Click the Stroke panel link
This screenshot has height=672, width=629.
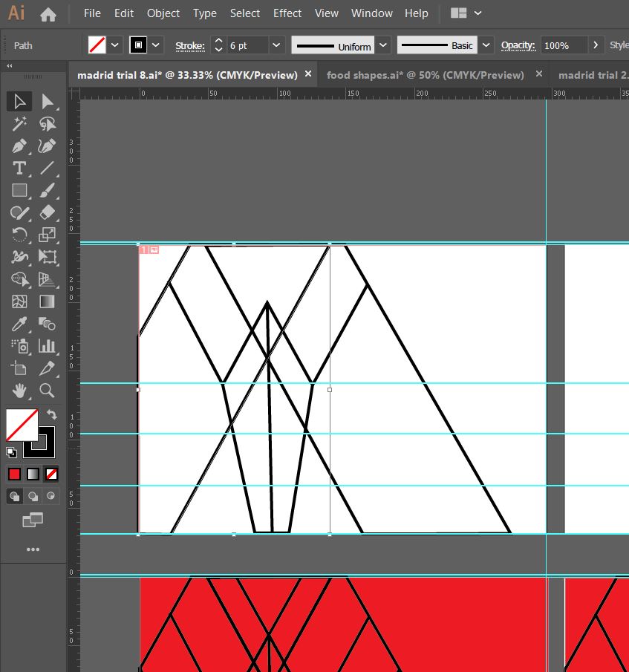[189, 45]
